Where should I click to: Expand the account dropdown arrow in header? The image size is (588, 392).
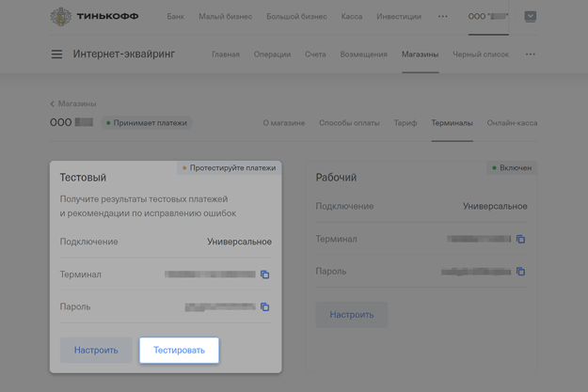[531, 16]
